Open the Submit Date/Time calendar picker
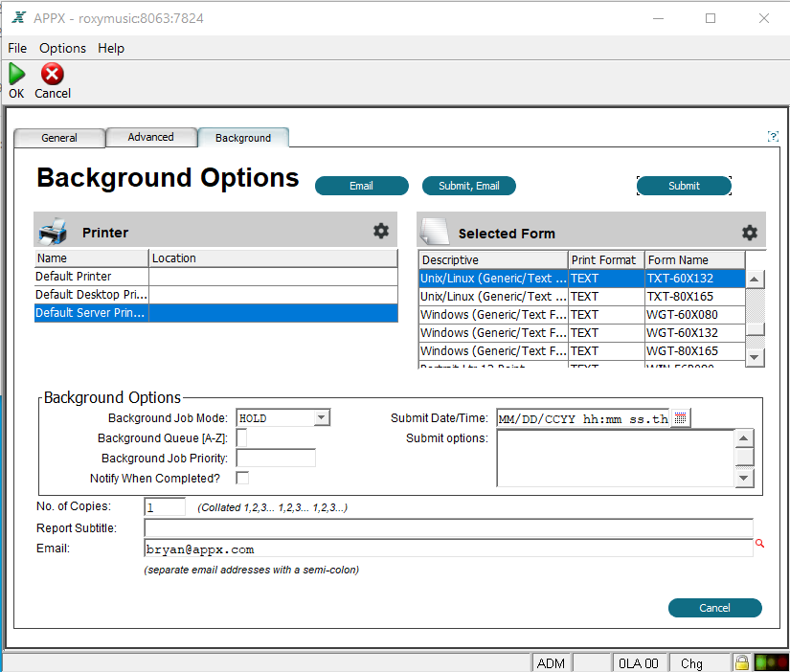The image size is (790, 672). click(x=680, y=418)
